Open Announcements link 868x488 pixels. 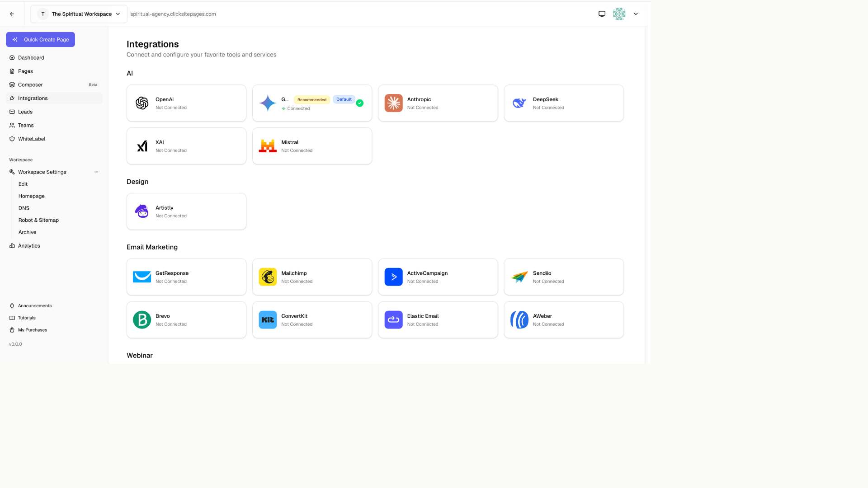tap(35, 306)
